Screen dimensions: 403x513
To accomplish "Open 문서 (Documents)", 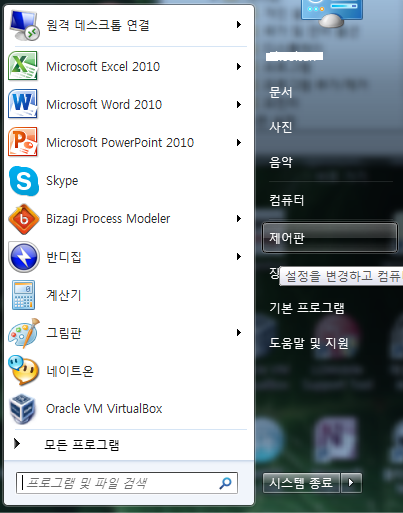I will point(281,92).
